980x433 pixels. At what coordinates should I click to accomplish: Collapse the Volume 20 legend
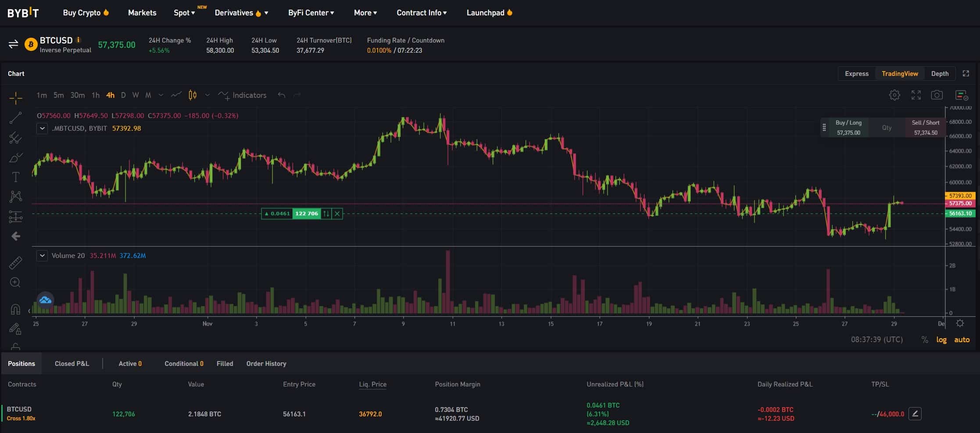coord(42,255)
